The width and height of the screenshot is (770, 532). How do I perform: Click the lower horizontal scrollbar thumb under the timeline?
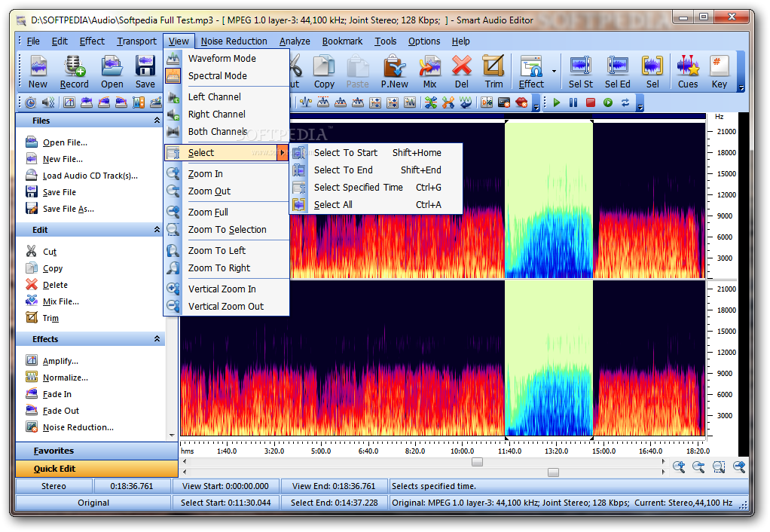(554, 472)
